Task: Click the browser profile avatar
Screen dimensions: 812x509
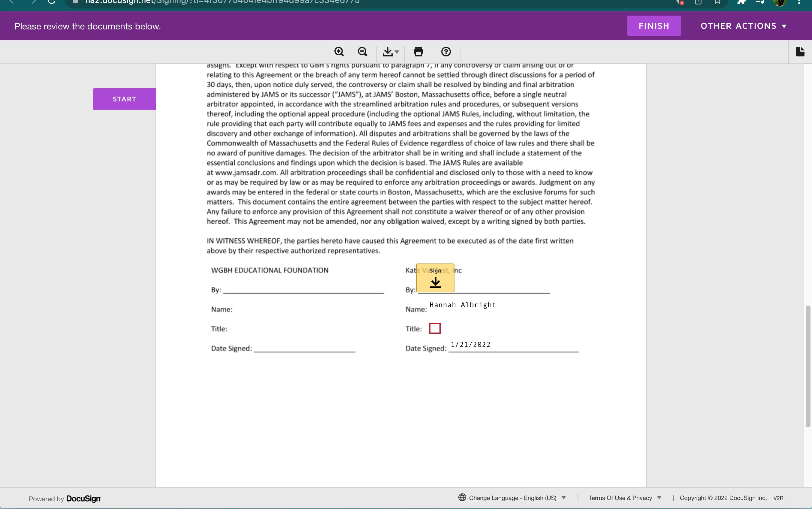Action: [x=780, y=2]
